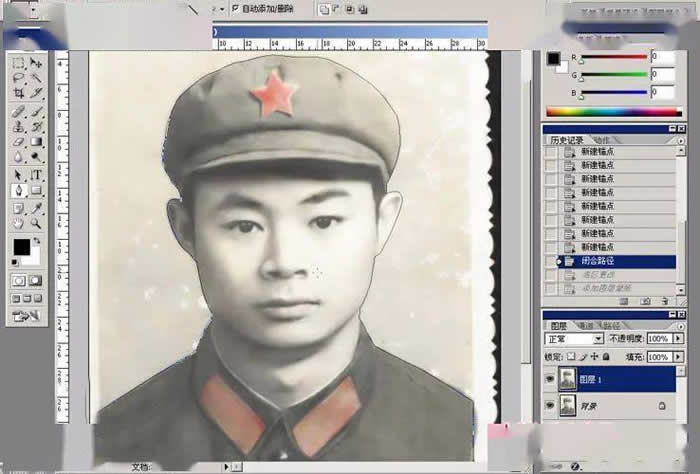Switch to the 动作 actions tab
The height and width of the screenshot is (474, 700).
(x=601, y=139)
